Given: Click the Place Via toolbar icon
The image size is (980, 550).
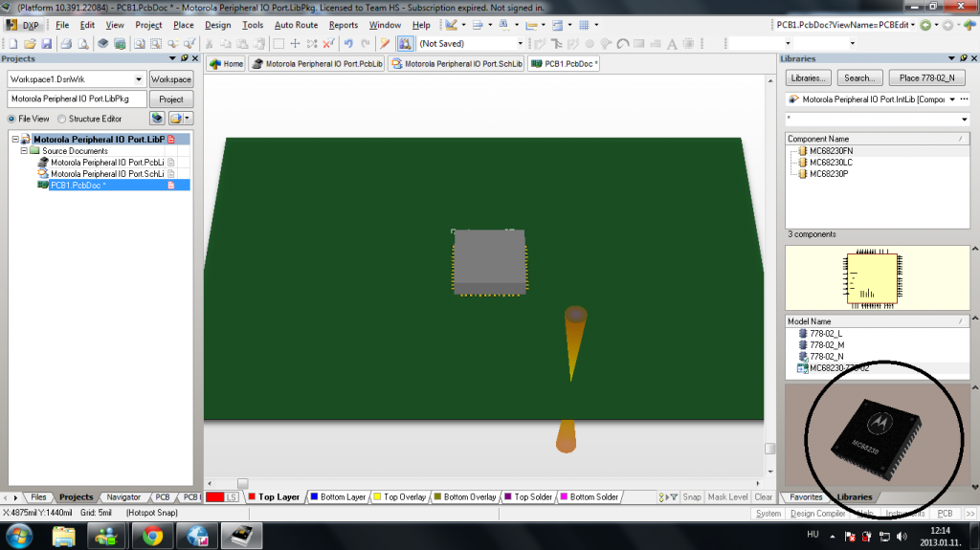Looking at the screenshot, I should (606, 44).
